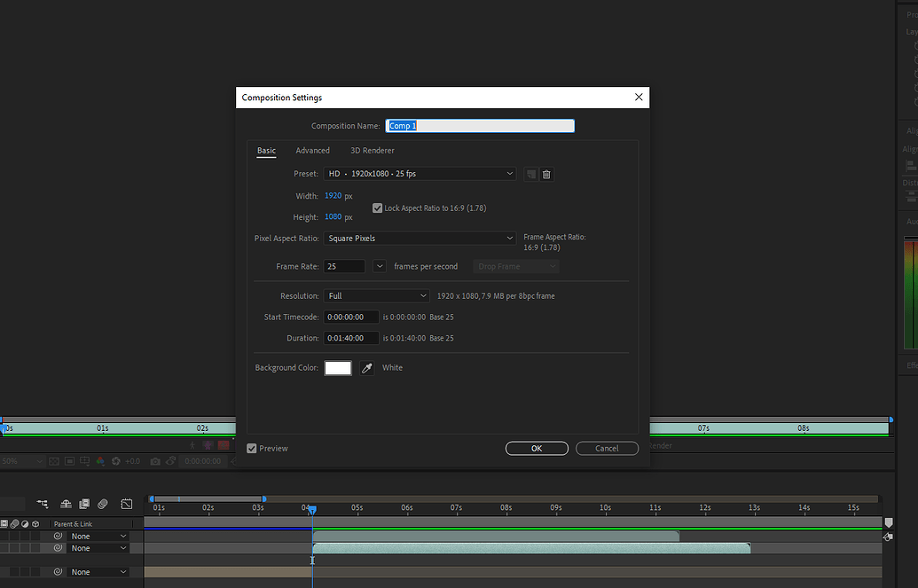
Task: Click the Region of Interest viewer icon
Action: tap(70, 461)
